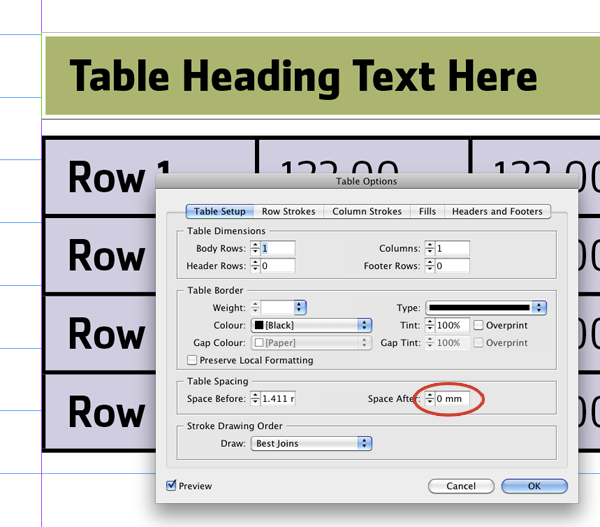The width and height of the screenshot is (600, 527).
Task: Click the Header Rows value field
Action: 278,266
